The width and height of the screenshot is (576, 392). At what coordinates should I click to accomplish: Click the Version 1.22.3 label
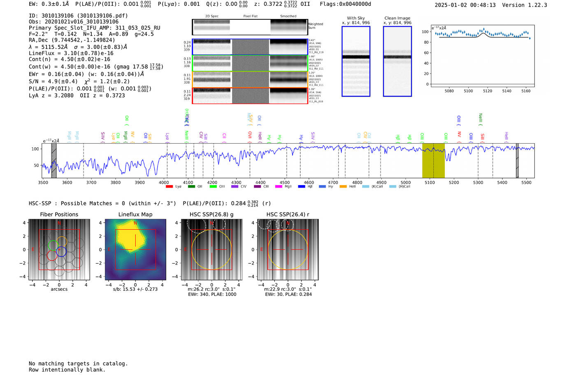click(525, 5)
